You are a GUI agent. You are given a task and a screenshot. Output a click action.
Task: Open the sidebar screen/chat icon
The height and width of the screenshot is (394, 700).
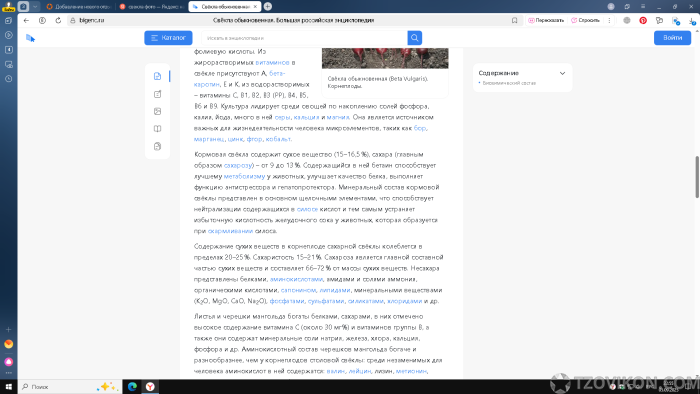8,64
